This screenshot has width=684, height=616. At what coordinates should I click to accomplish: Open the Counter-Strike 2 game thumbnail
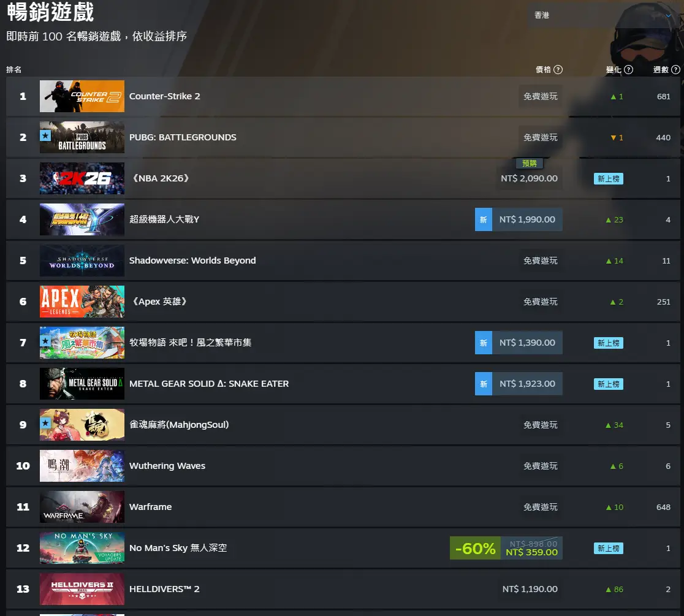point(82,96)
